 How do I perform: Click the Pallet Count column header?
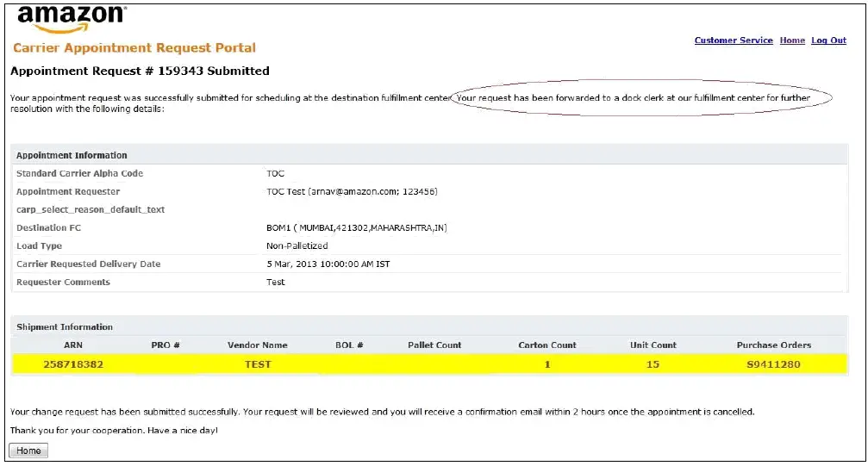tap(434, 345)
